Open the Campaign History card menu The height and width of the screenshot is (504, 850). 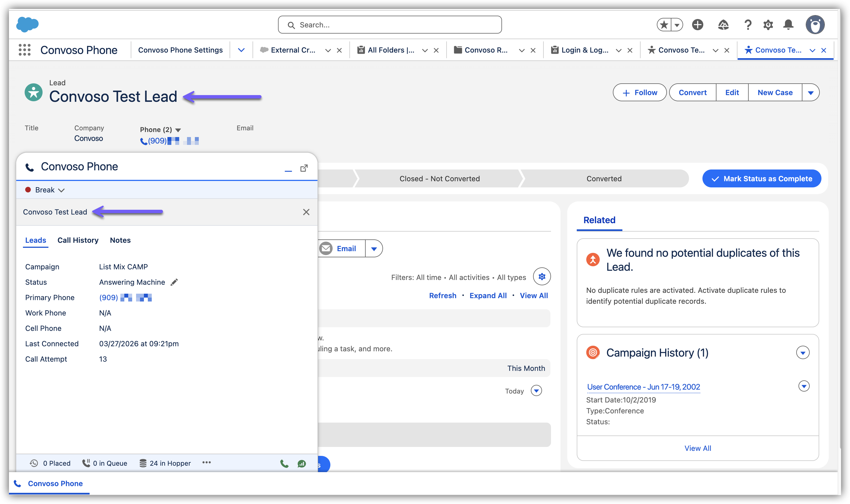[802, 352]
